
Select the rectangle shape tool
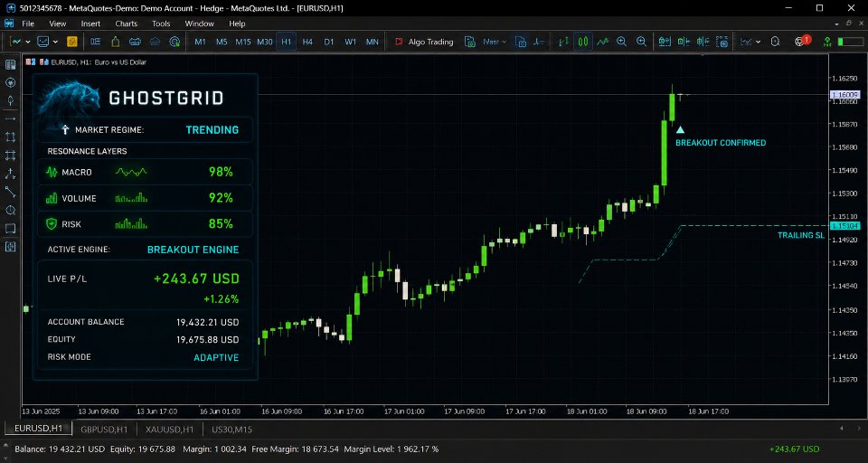pos(10,228)
